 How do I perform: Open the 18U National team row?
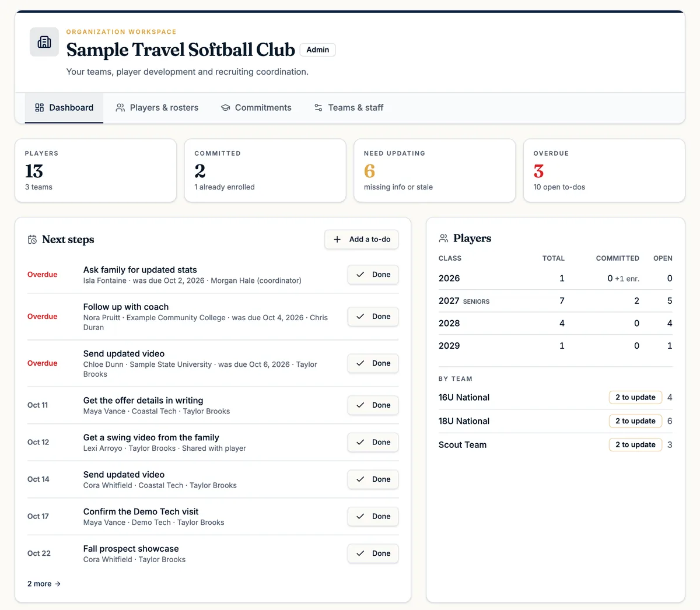[x=555, y=421]
